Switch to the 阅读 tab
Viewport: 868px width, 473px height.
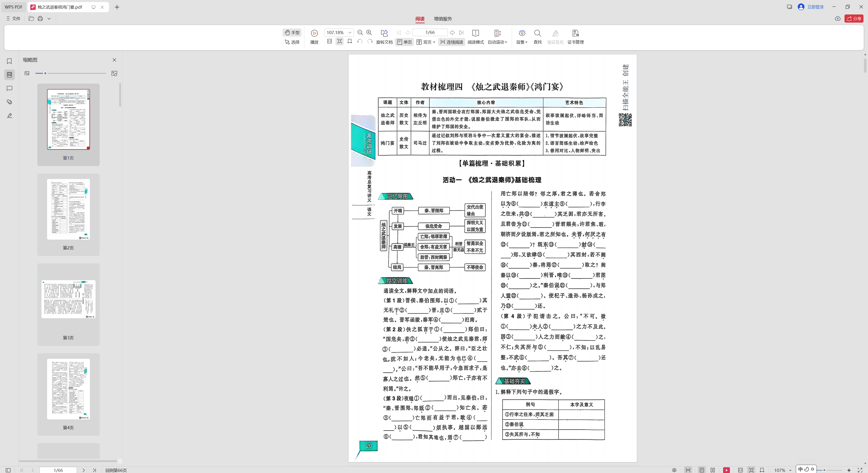[420, 19]
